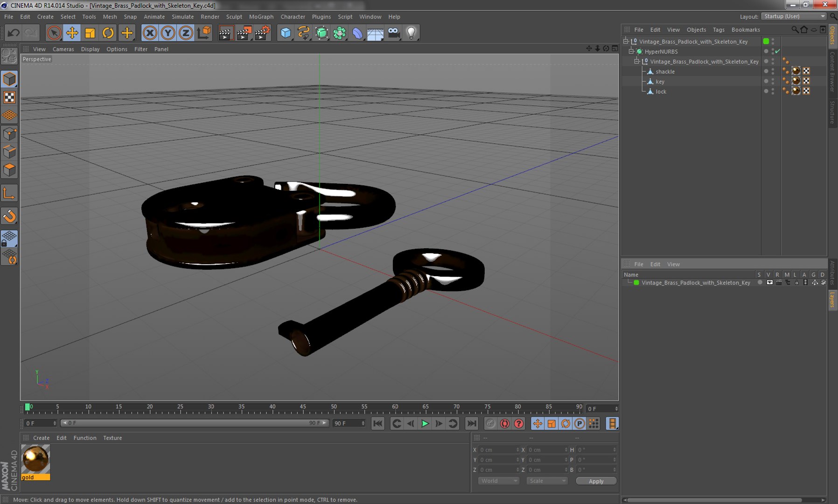Open the viewport Cameras menu
Screen dimensions: 838x504
(63, 49)
